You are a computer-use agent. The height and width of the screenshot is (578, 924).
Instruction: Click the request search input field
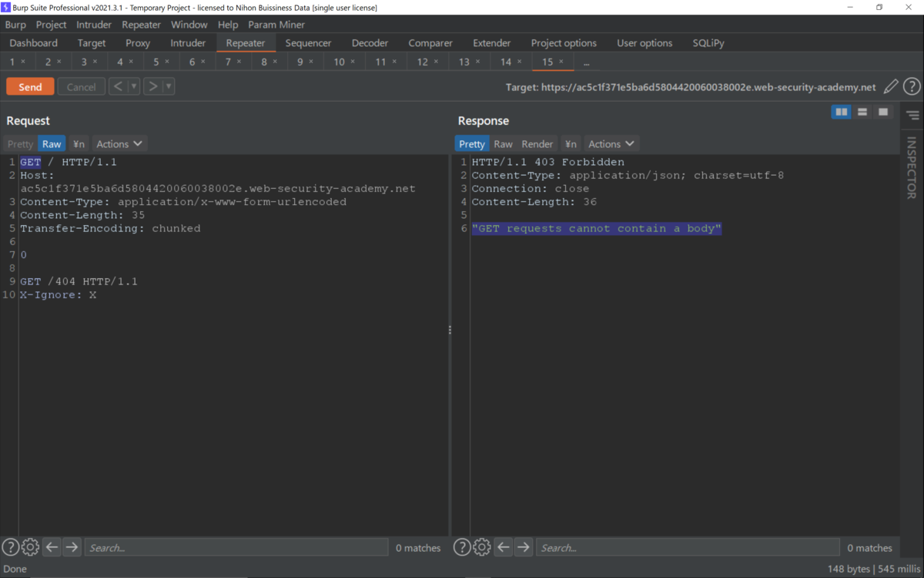tap(236, 547)
